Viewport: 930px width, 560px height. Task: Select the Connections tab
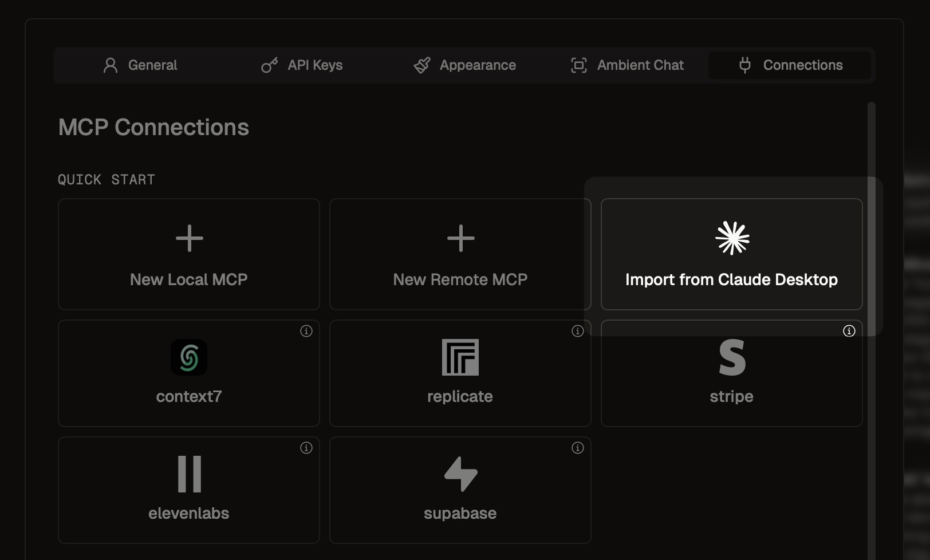(x=790, y=65)
